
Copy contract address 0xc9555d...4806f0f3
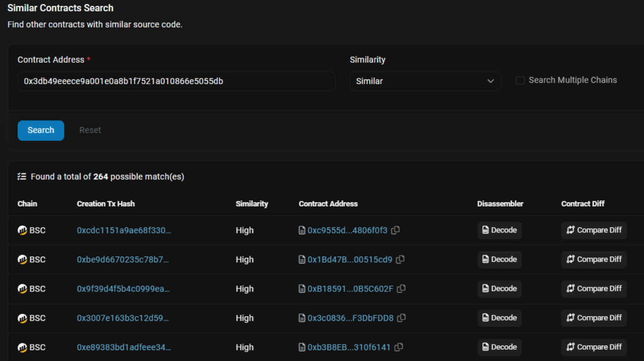[396, 230]
